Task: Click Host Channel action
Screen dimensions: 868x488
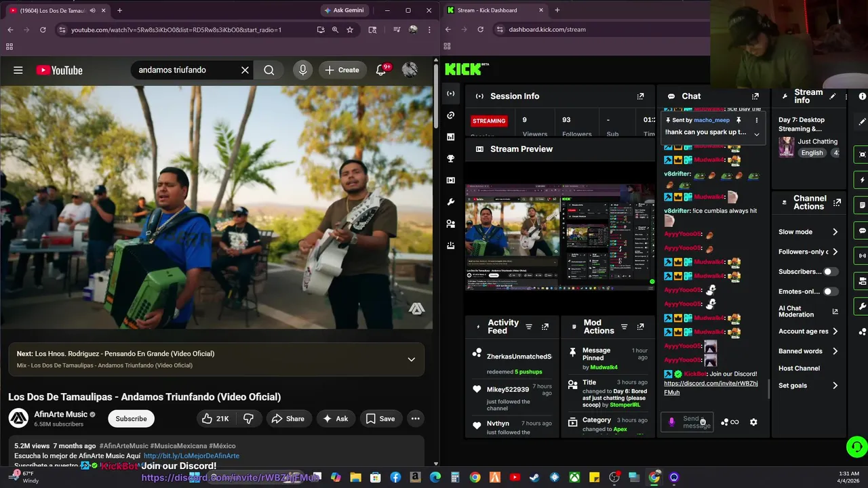Action: click(x=799, y=368)
